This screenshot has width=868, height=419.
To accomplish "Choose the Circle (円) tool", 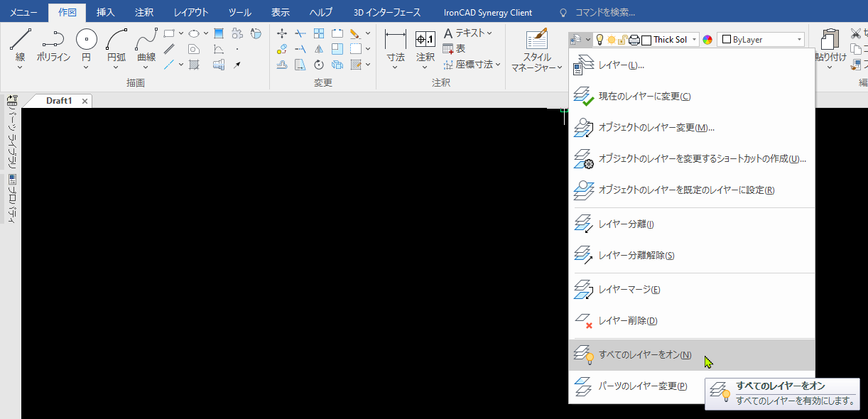I will coord(86,40).
